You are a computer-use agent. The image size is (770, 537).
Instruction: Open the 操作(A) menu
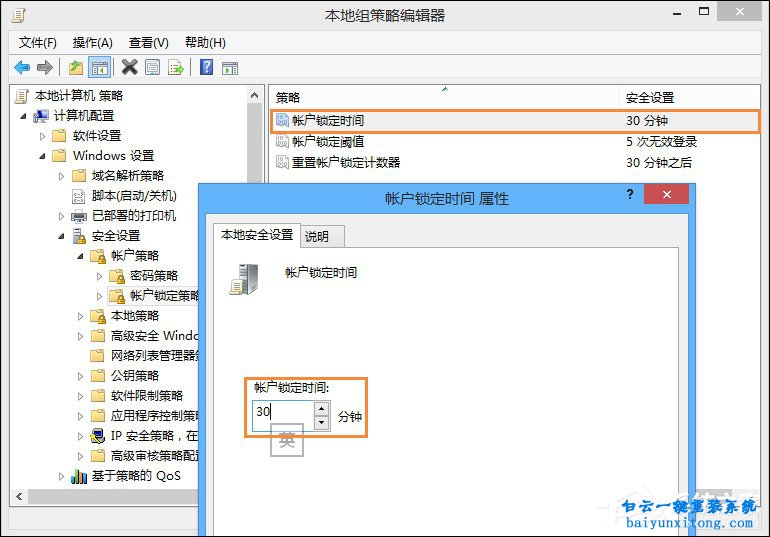(x=92, y=43)
